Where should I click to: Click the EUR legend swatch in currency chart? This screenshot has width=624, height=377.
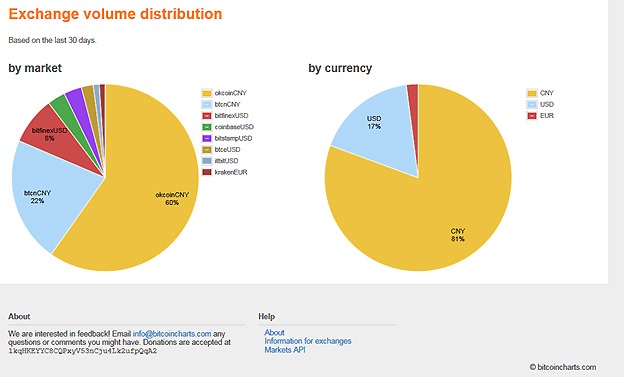[x=532, y=116]
